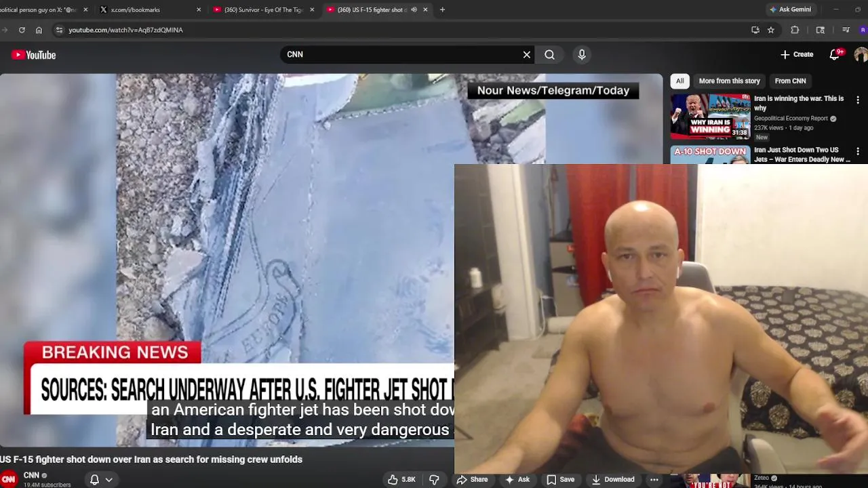Open Chrome profile icon
This screenshot has height=488, width=868.
click(863, 30)
